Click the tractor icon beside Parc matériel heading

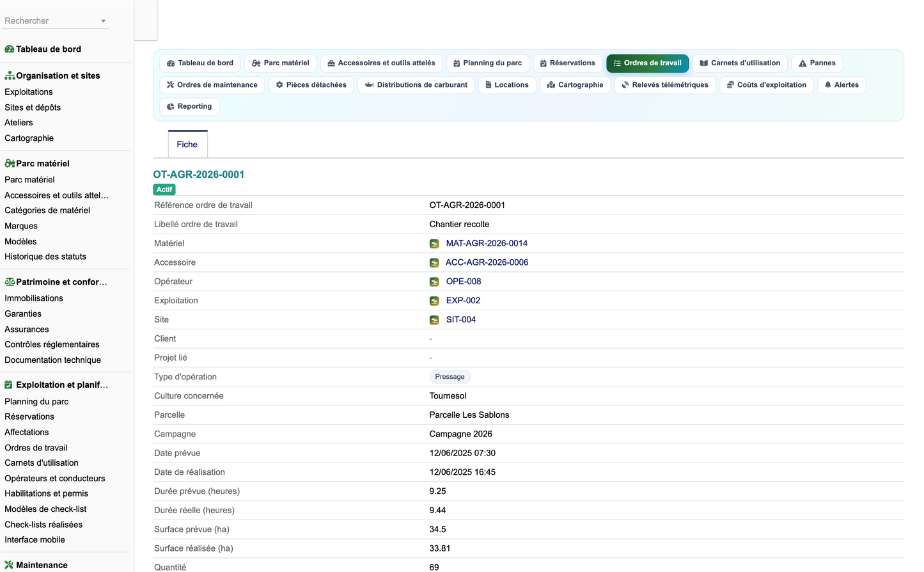(10, 163)
